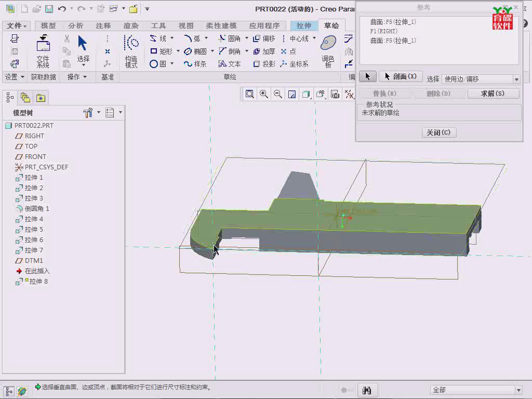Toggle Construction Mode
532x399 pixels.
click(131, 51)
